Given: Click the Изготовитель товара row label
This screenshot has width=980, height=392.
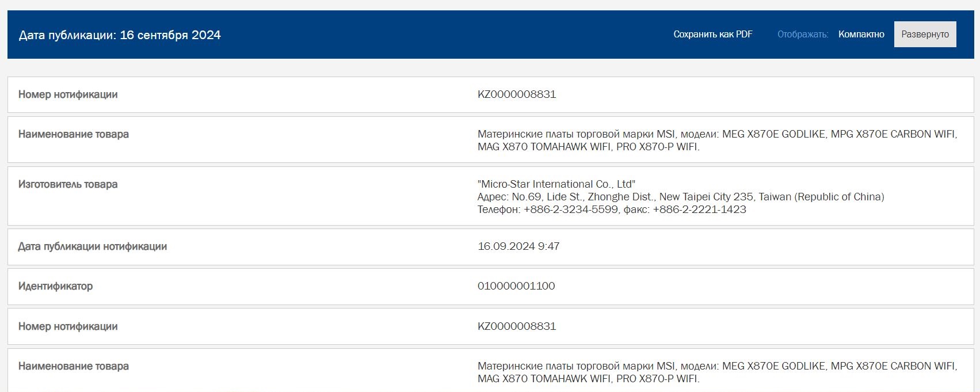Looking at the screenshot, I should pos(68,184).
